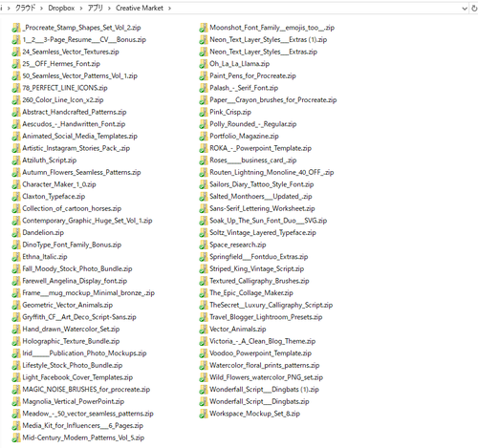The image size is (478, 448).
Task: Go to Dropbox in the breadcrumb path
Action: coord(61,9)
